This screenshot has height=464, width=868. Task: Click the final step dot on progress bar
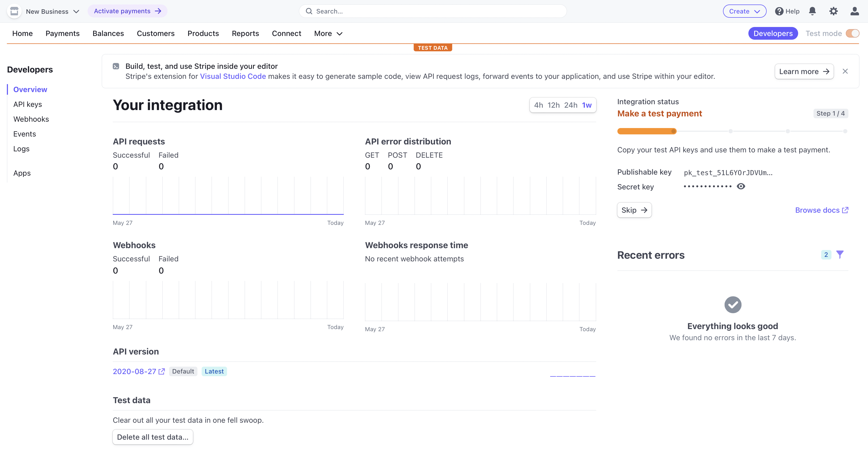[x=845, y=131]
